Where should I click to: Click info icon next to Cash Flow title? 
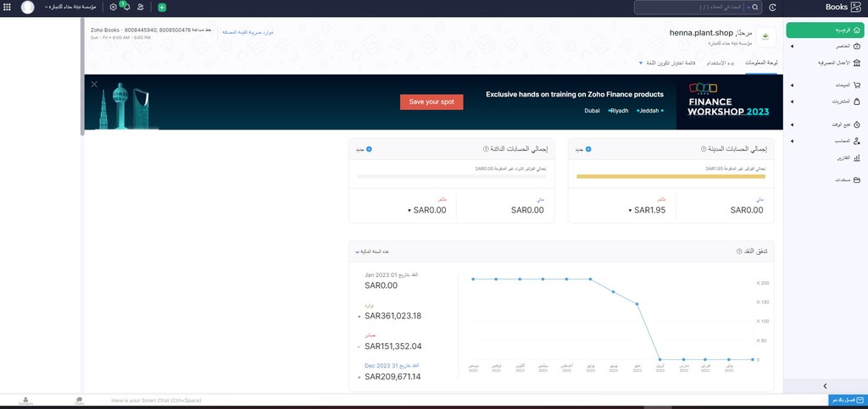coord(739,251)
